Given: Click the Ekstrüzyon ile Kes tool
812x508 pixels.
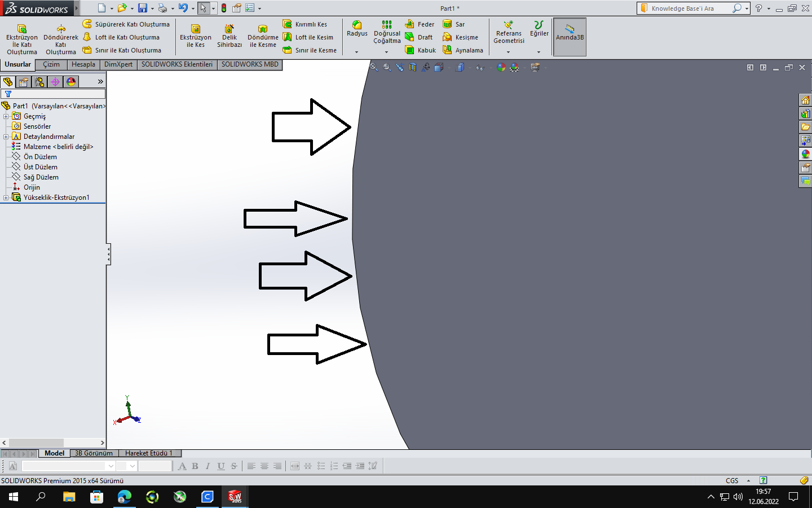Looking at the screenshot, I should pyautogui.click(x=196, y=37).
